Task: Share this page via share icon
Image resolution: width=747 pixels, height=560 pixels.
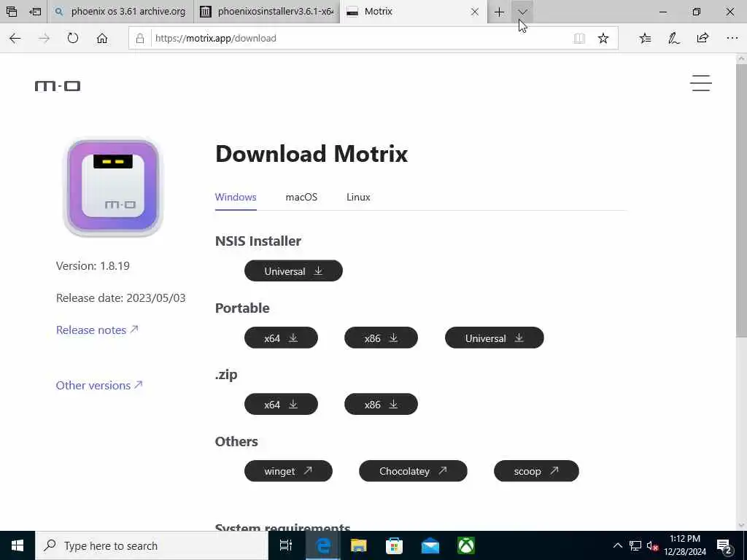Action: point(703,38)
